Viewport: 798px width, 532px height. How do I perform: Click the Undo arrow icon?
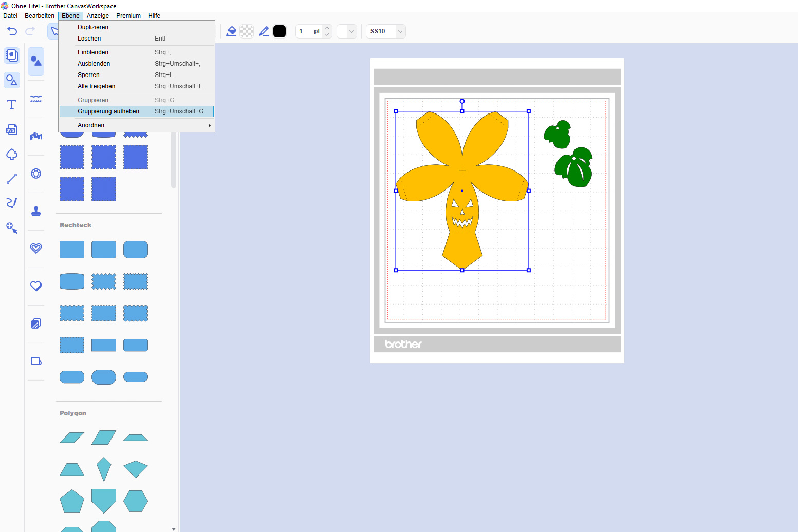(x=12, y=31)
